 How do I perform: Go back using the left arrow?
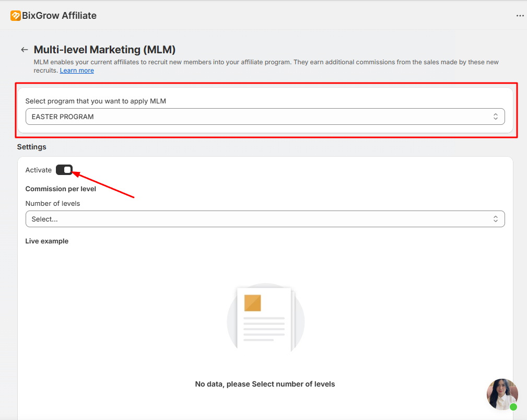click(24, 50)
